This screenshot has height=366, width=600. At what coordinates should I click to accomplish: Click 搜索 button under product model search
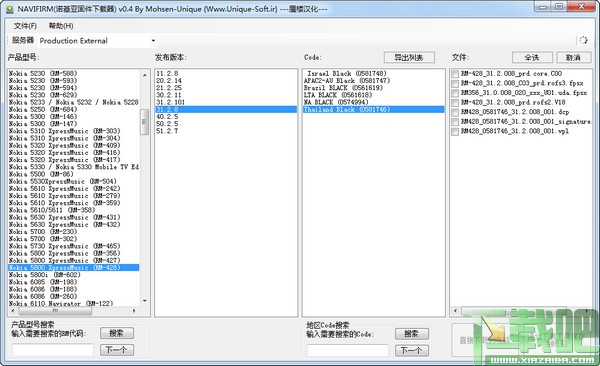tap(117, 333)
